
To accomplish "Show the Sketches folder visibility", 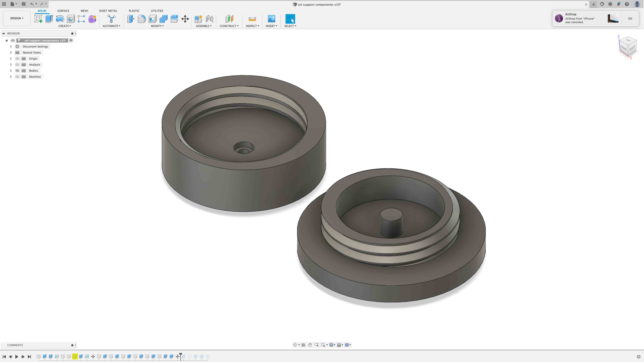I will click(17, 77).
